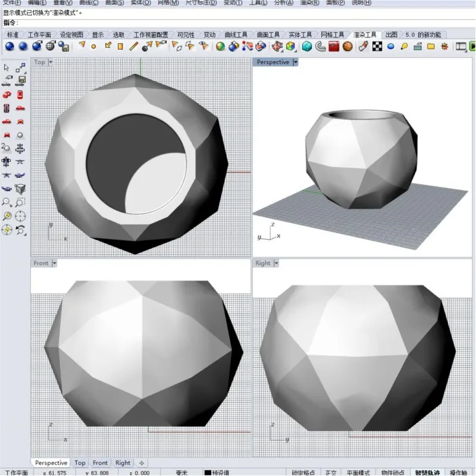Viewport: 476px width, 476px height.
Task: Click the 3D box view icon in left toolbar
Action: 20,189
